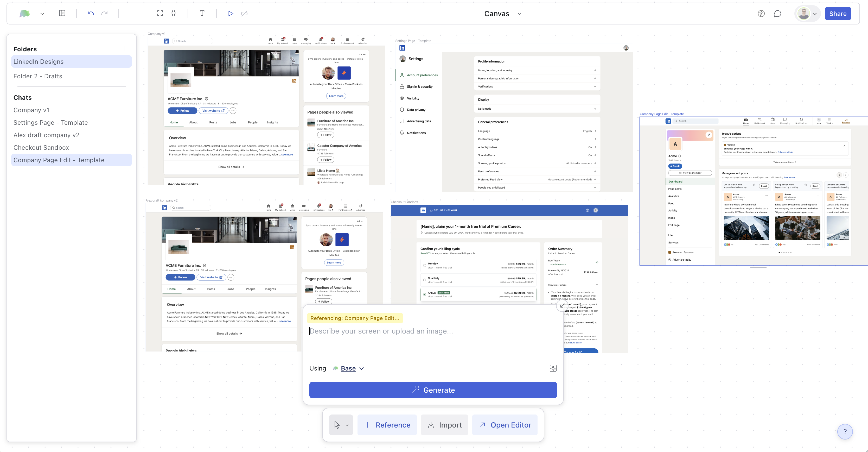Select Annual billing radio button

point(425,294)
